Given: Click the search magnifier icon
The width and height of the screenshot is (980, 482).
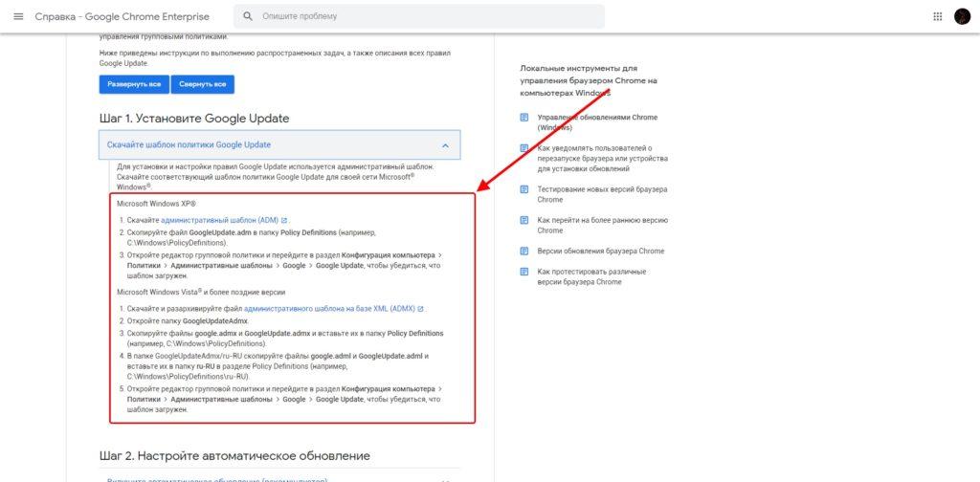Looking at the screenshot, I should [x=248, y=16].
